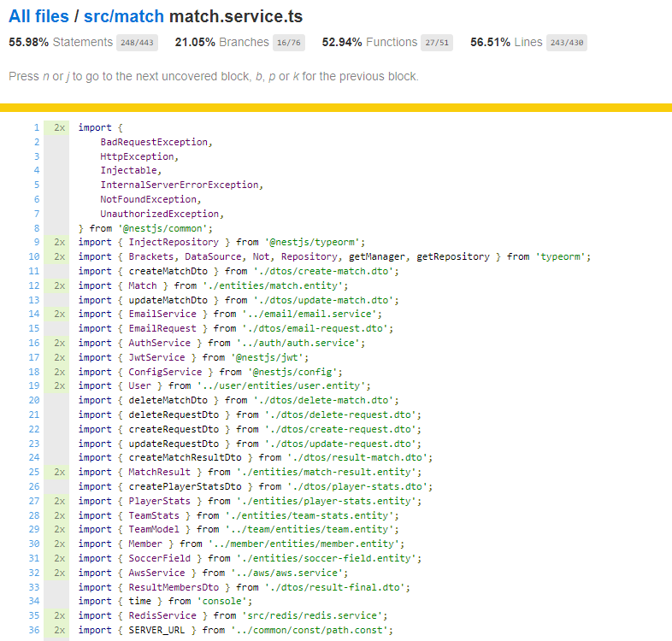This screenshot has height=641, width=672.
Task: Click line number 1 anchor
Action: point(37,127)
